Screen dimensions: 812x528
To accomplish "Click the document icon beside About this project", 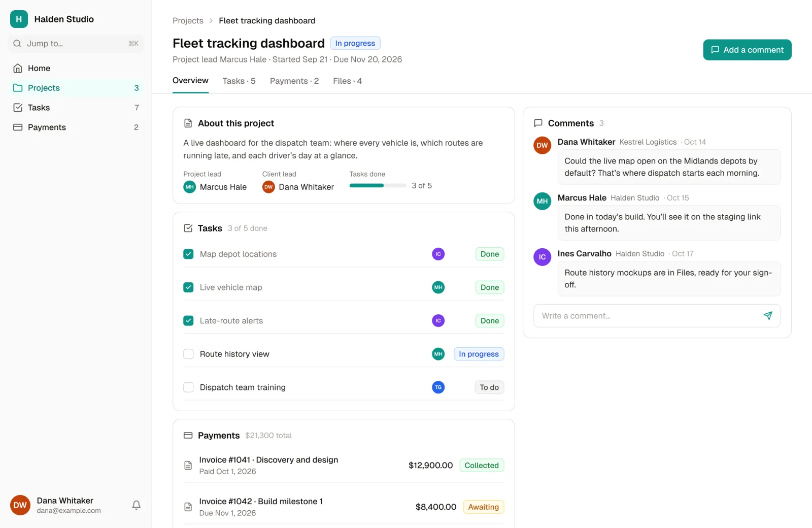I will (x=188, y=123).
